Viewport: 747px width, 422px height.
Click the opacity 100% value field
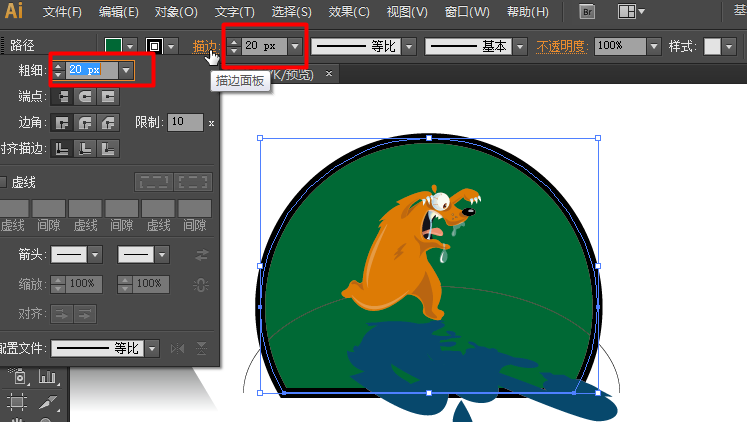tap(620, 46)
